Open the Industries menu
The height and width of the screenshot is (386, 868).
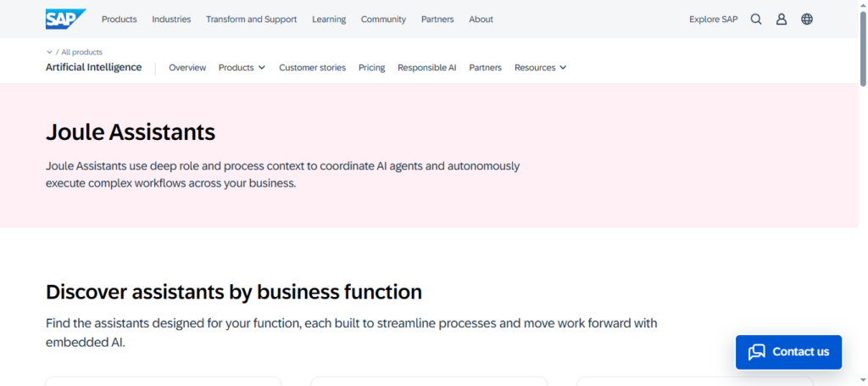pos(171,20)
